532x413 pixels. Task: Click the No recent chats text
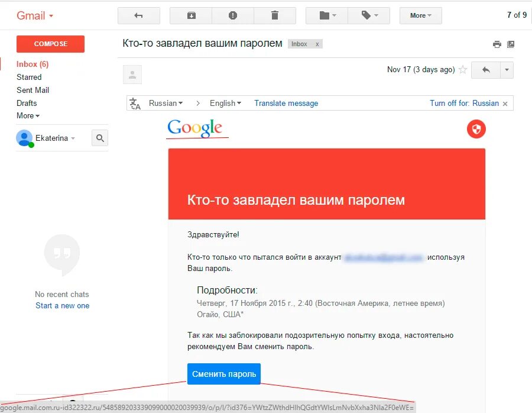61,294
